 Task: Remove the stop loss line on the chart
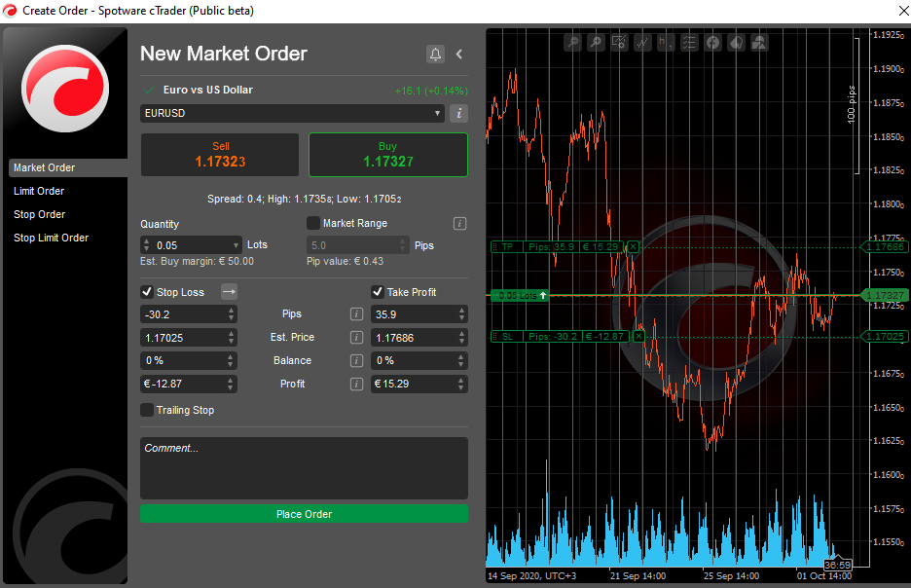coord(638,337)
